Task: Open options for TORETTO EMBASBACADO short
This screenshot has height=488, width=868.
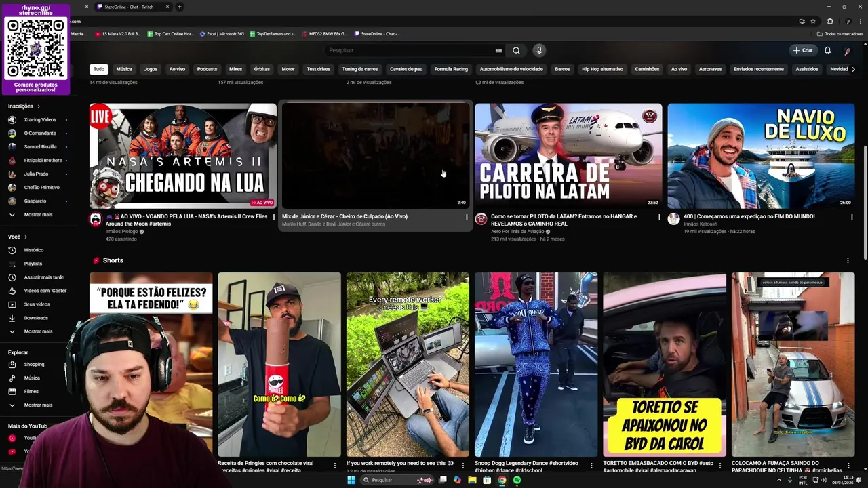Action: (x=719, y=466)
